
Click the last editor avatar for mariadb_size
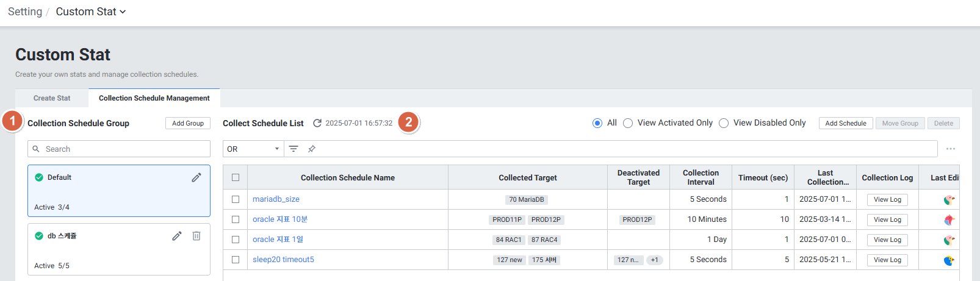(x=949, y=199)
